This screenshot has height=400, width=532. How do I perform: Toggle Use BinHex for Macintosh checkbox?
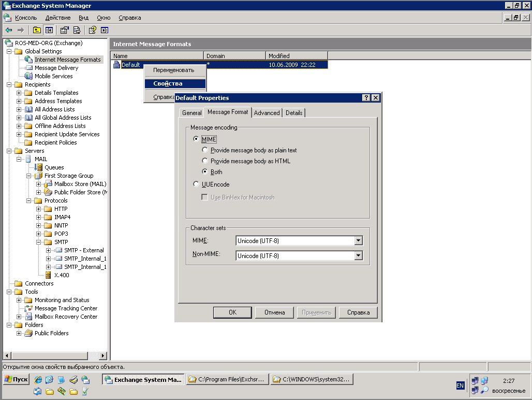pos(204,197)
